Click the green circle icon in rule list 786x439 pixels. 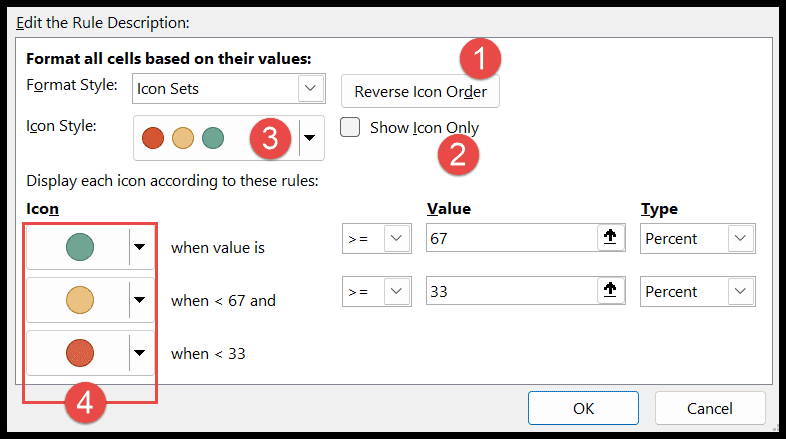pos(80,247)
